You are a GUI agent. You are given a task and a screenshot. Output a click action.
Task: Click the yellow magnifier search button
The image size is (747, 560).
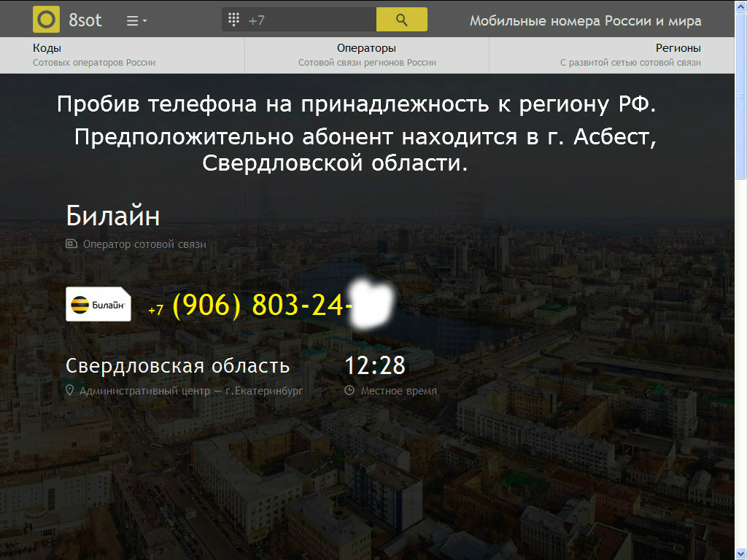click(x=402, y=20)
